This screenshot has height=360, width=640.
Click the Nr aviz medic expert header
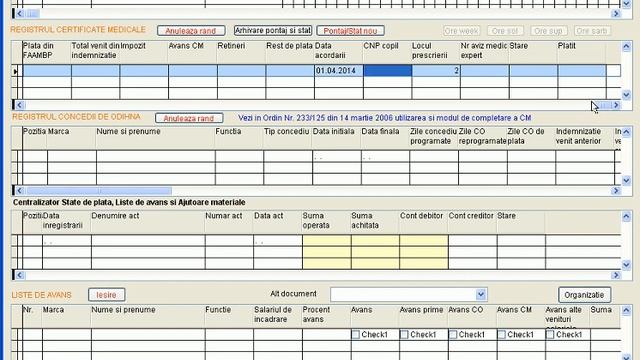tap(484, 51)
